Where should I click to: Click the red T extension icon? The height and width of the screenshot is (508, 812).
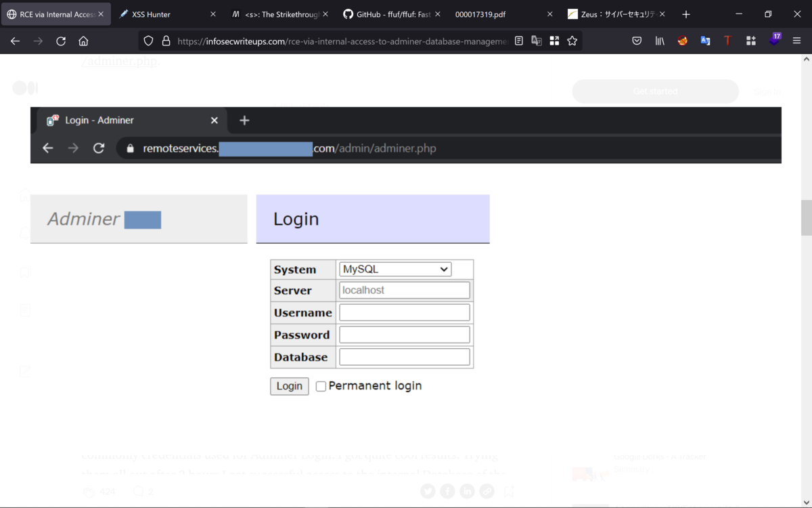(728, 41)
